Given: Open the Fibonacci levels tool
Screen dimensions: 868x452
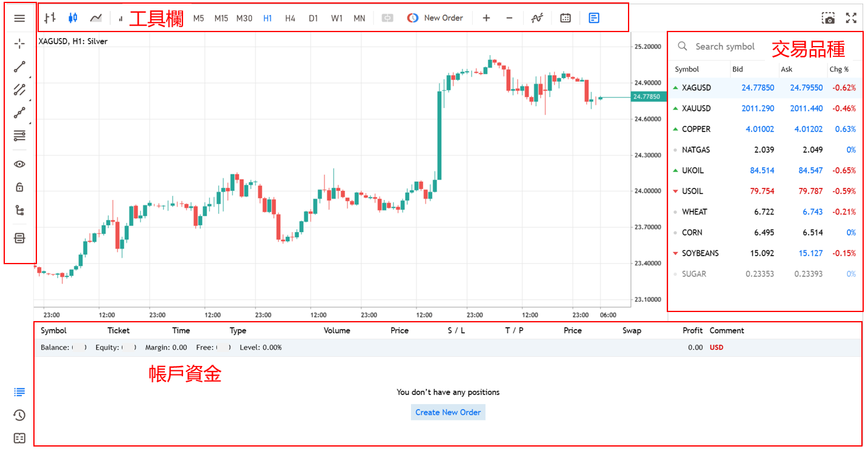Looking at the screenshot, I should 19,136.
